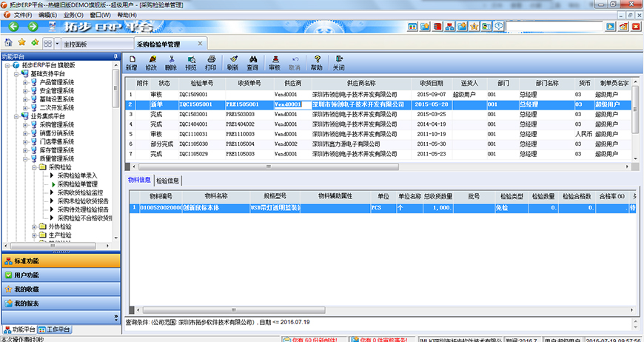Expand the 外协检验 tree folder

click(34, 227)
